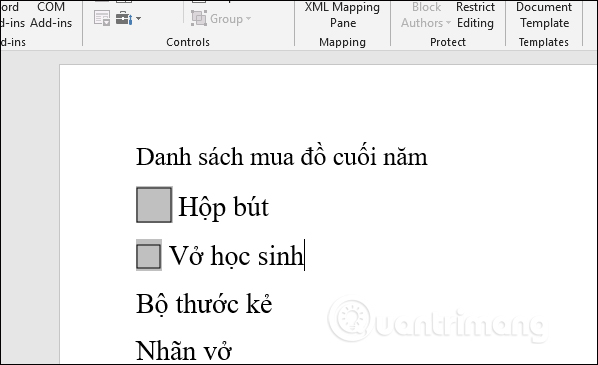598x365 pixels.
Task: Open the XML Mapping Pane
Action: pyautogui.click(x=342, y=15)
